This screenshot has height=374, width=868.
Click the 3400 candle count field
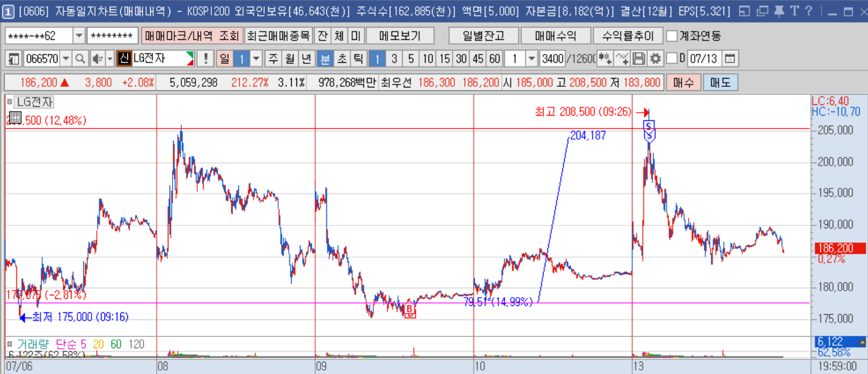[552, 59]
